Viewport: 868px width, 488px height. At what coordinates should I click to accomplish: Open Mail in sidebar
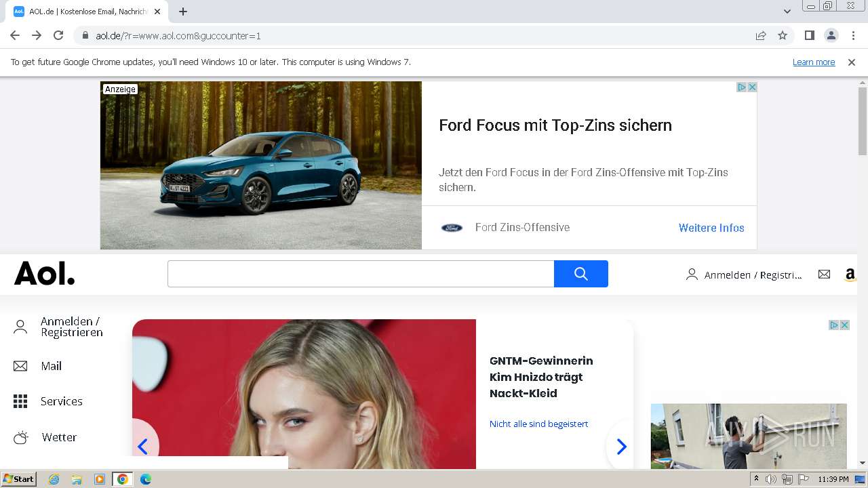coord(37,366)
